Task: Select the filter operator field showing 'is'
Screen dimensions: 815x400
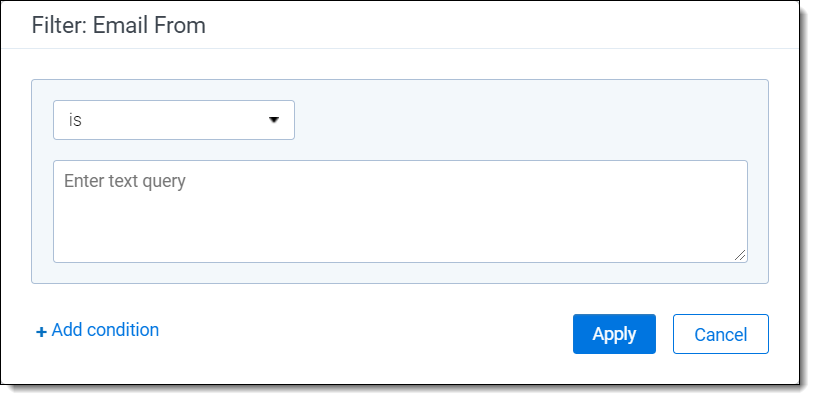Action: tap(173, 120)
